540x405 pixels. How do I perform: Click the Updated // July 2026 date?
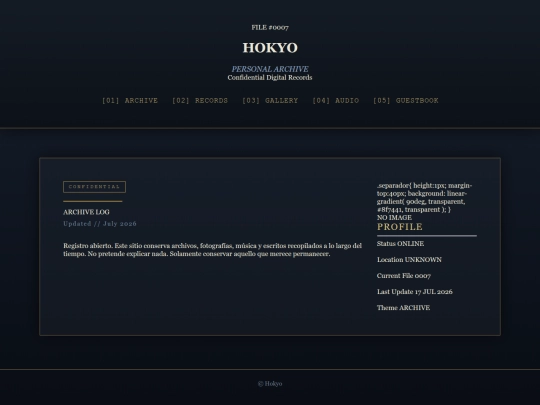100,224
